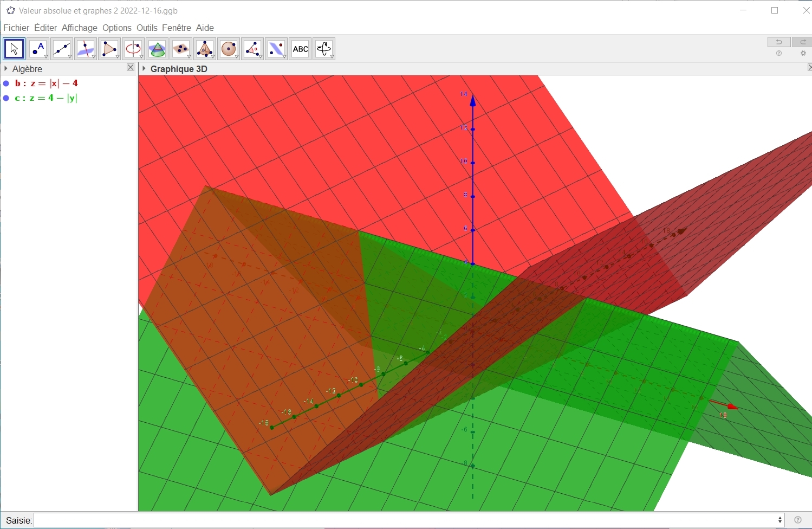Toggle visibility of surface c
Image resolution: width=812 pixels, height=529 pixels.
point(7,98)
